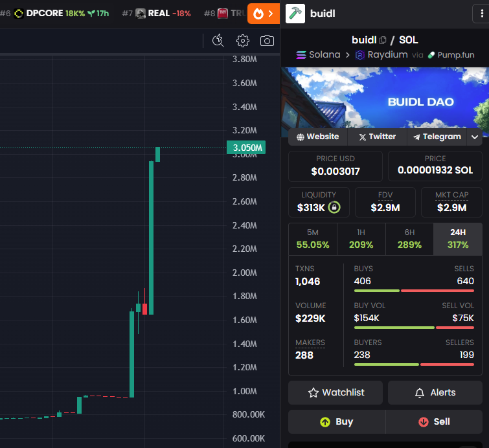
Task: Click the REAL token icon in ticker
Action: 141,14
